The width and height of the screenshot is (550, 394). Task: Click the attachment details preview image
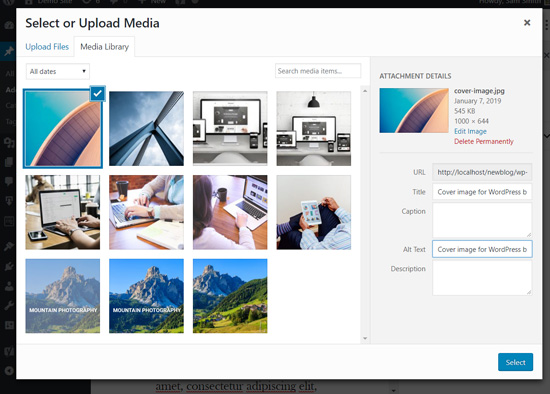coord(414,111)
